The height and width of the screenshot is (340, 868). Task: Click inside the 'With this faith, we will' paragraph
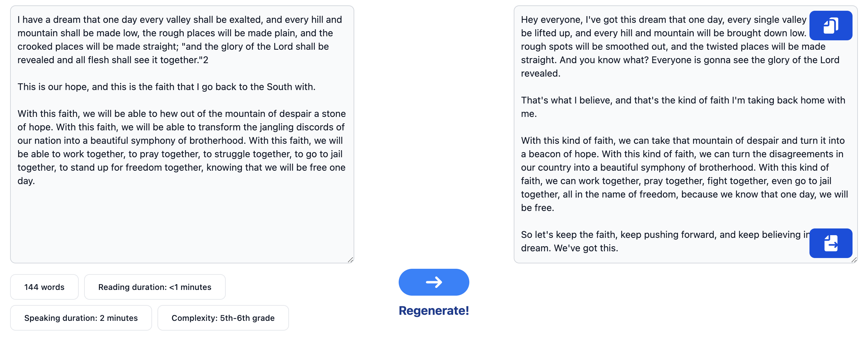pos(181,147)
